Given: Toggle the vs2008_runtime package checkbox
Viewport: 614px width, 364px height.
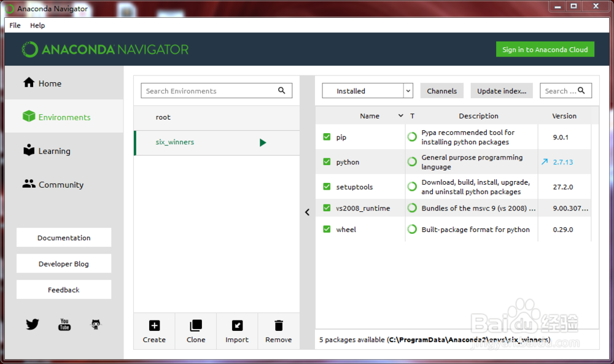Looking at the screenshot, I should pyautogui.click(x=327, y=207).
